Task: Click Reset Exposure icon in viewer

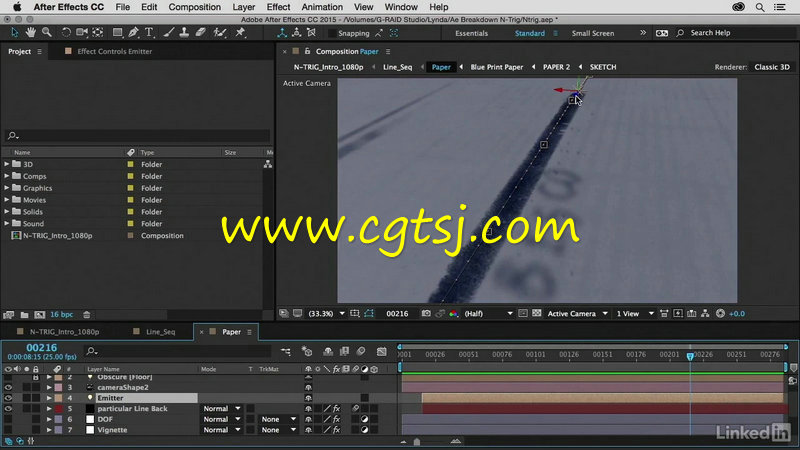Action: [x=720, y=313]
